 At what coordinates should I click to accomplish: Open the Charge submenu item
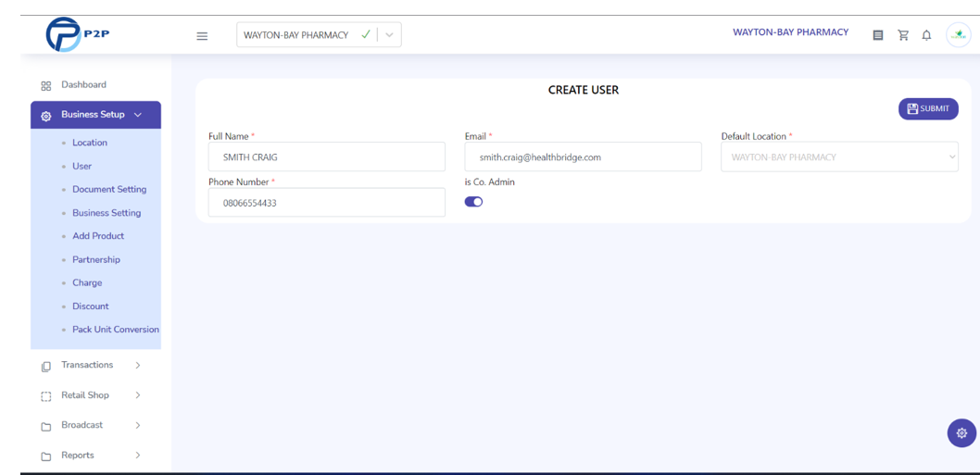pyautogui.click(x=87, y=282)
